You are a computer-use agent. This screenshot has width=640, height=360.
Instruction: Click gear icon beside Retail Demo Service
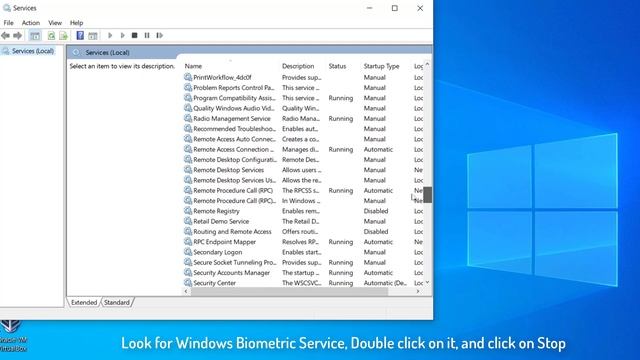pos(188,221)
